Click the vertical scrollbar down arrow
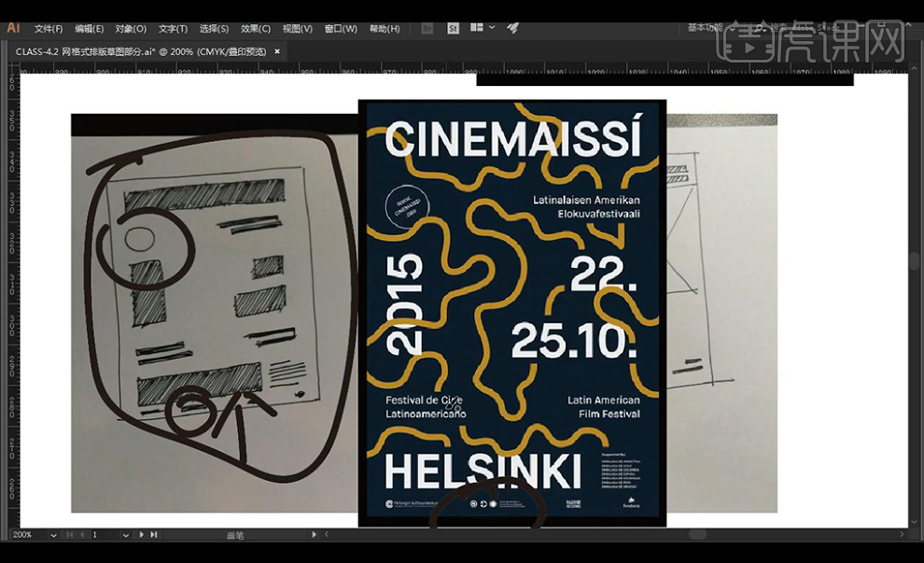The width and height of the screenshot is (924, 563). coord(915,522)
